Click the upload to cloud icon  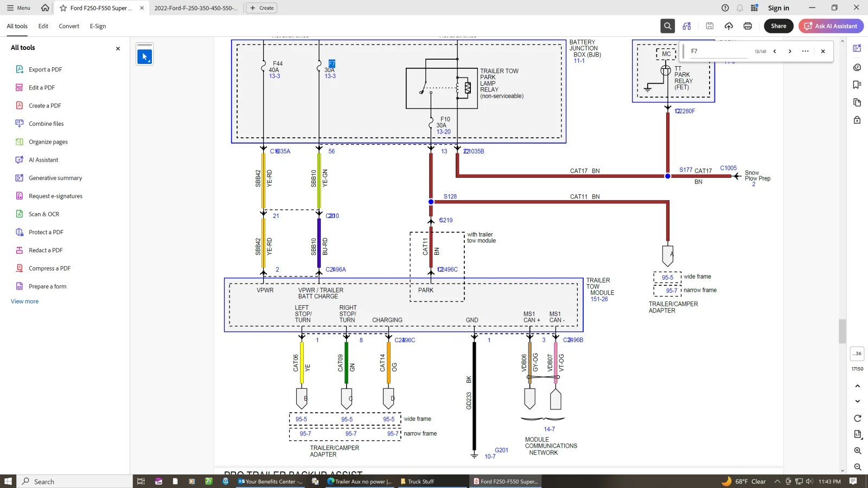(729, 26)
